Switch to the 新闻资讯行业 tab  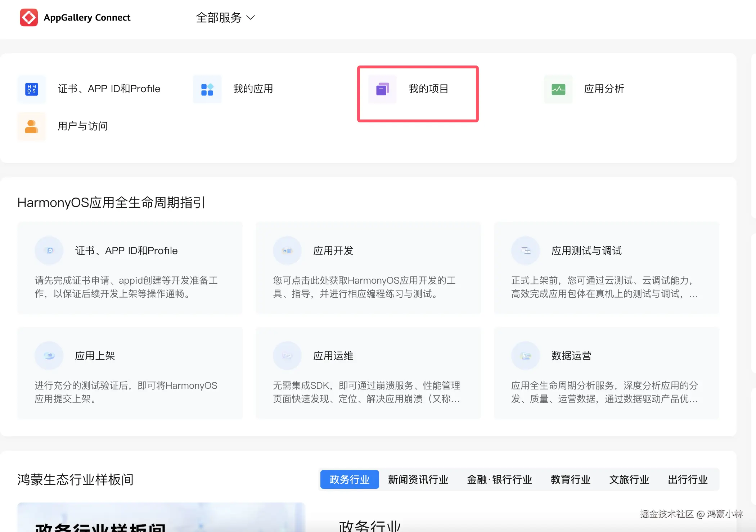coord(418,479)
